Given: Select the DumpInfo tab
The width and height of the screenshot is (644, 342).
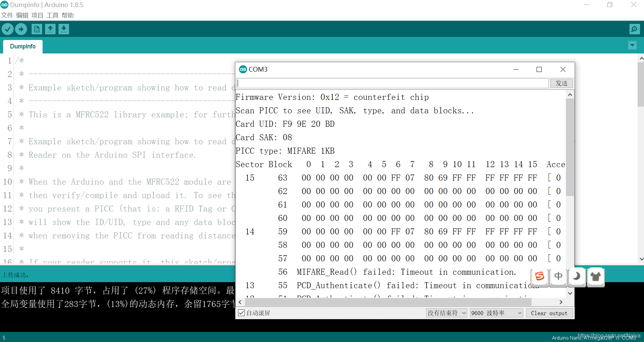Looking at the screenshot, I should coord(23,46).
